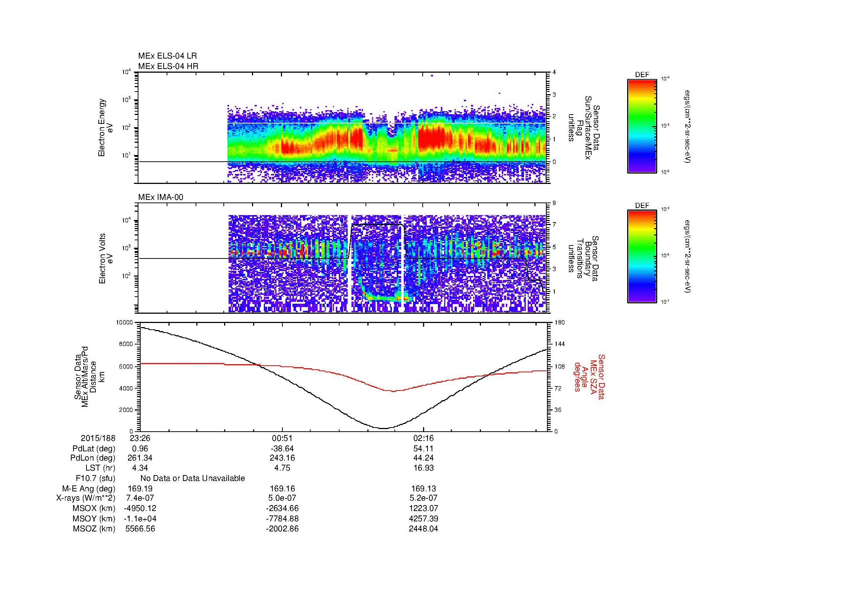Click X-rays value '5.2e-07'
The image size is (868, 613).
tap(423, 498)
